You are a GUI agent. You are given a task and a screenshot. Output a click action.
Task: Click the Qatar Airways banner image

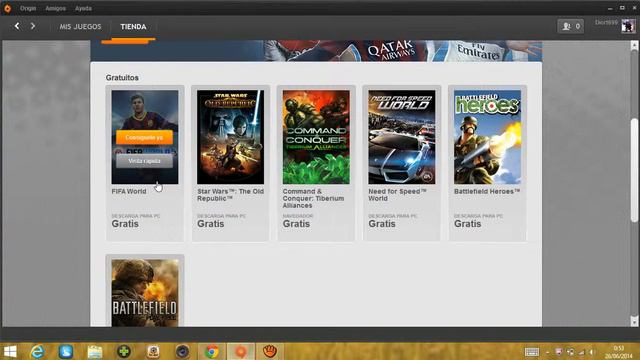click(x=316, y=51)
